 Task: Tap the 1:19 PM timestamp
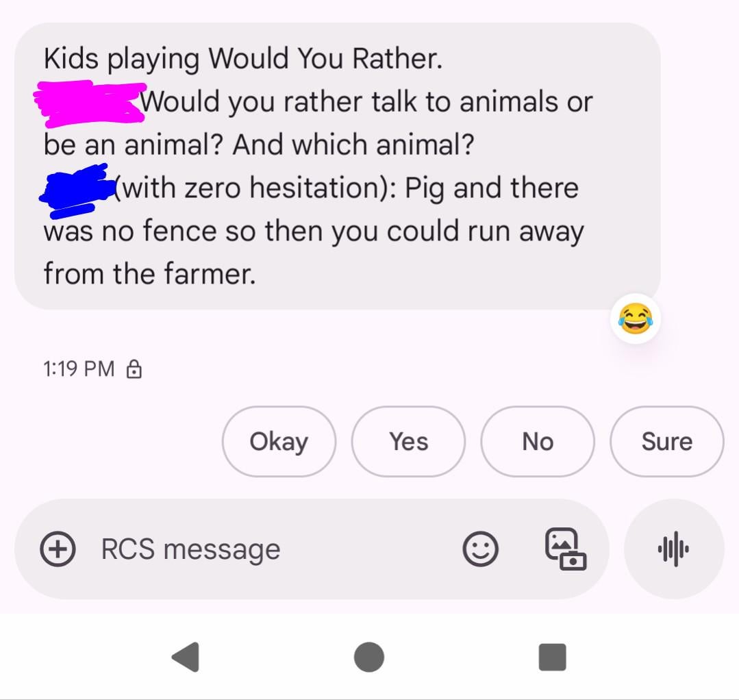pyautogui.click(x=79, y=368)
